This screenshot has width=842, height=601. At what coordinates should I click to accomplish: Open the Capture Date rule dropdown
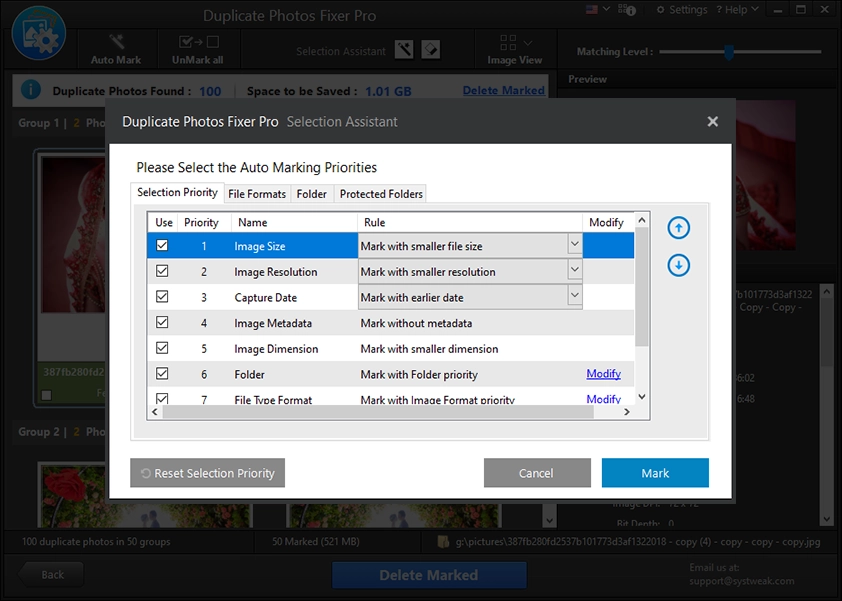[575, 295]
